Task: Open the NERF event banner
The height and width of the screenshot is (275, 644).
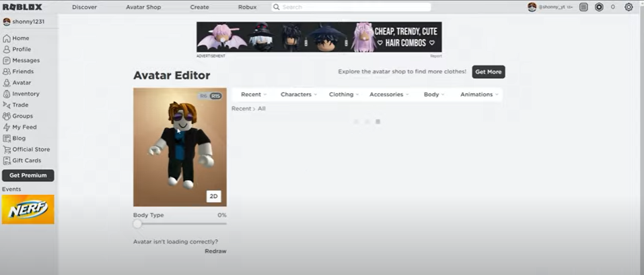Action: click(28, 210)
